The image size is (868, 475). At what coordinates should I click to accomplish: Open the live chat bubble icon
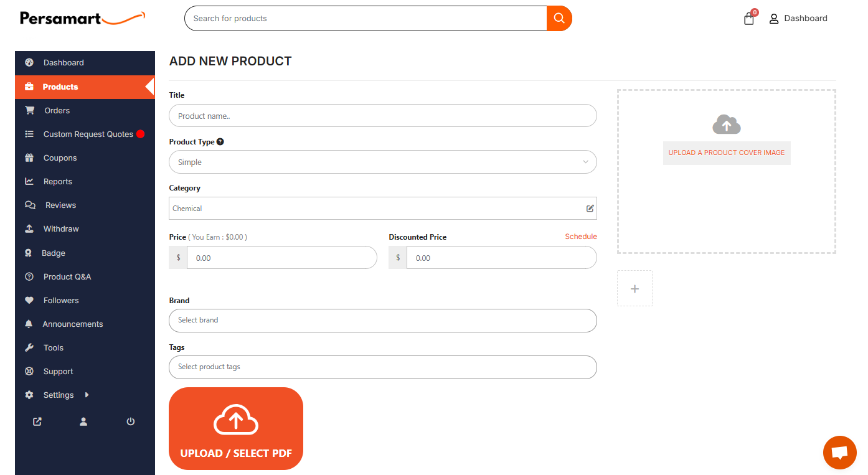(839, 453)
